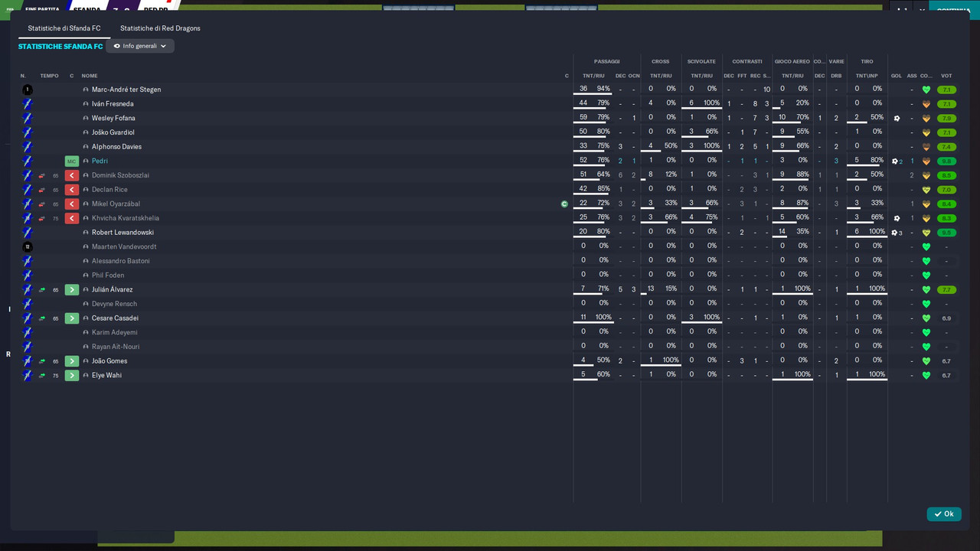Click ter Stegen's goalkeeper kit icon
This screenshot has width=980, height=551.
(28, 90)
